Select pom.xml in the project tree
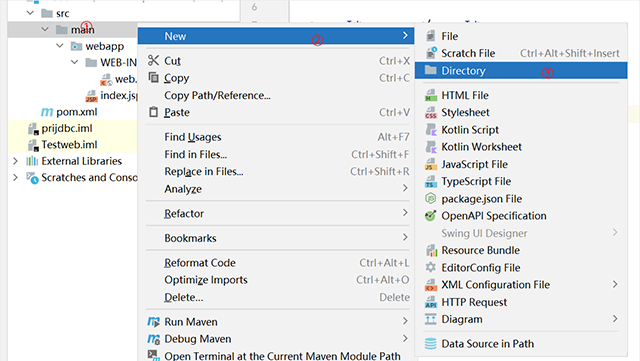640x361 pixels. point(77,112)
